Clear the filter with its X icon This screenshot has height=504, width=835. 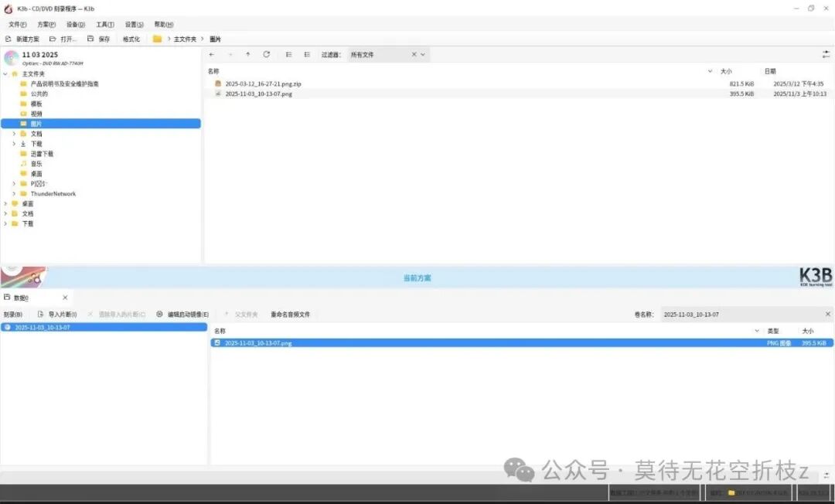click(x=414, y=54)
